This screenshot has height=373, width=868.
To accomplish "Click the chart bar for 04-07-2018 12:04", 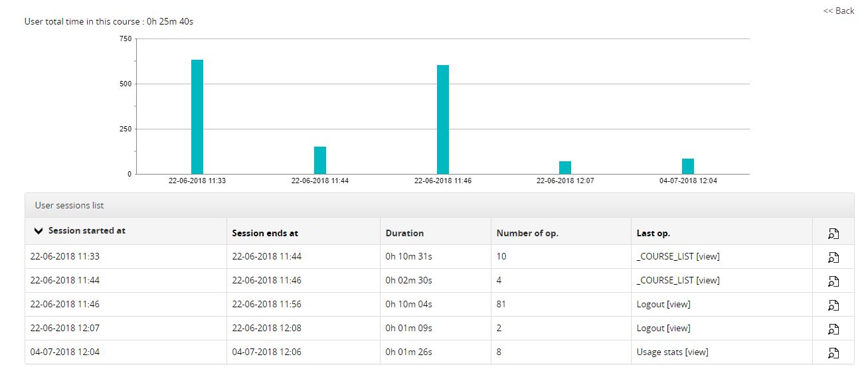I will (x=688, y=166).
